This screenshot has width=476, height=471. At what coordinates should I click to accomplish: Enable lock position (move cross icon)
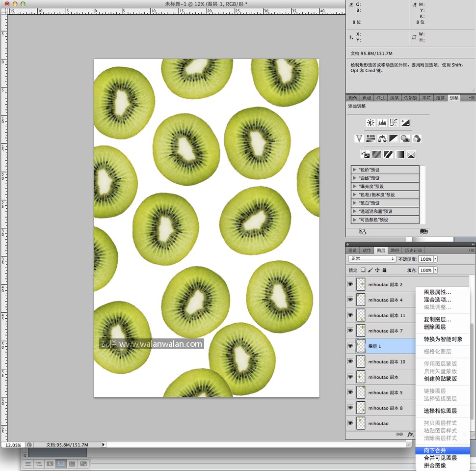point(377,270)
